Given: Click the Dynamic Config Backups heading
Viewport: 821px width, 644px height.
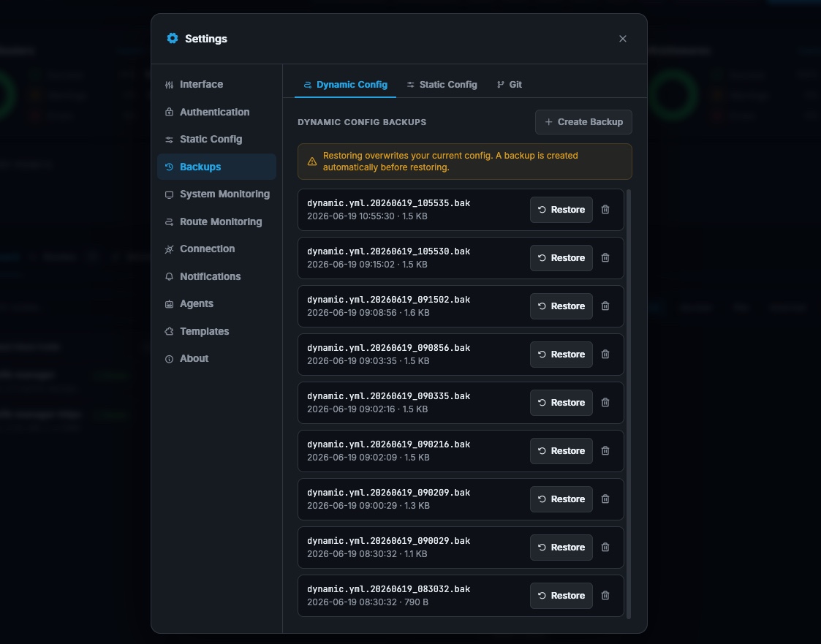Looking at the screenshot, I should 362,122.
